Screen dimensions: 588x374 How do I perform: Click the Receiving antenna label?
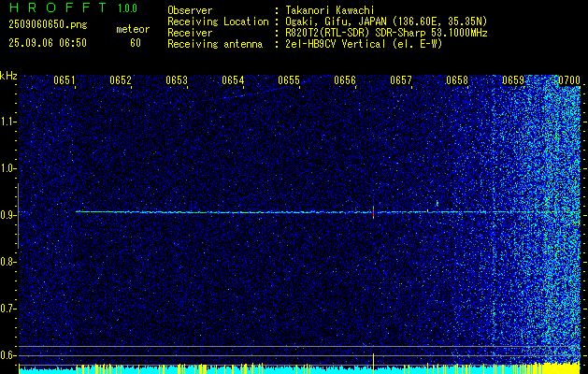pyautogui.click(x=215, y=44)
